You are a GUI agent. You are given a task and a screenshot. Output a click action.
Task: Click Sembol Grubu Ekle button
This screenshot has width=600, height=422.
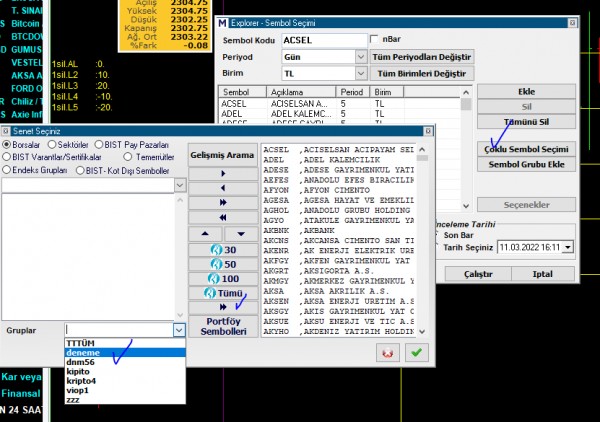[526, 165]
